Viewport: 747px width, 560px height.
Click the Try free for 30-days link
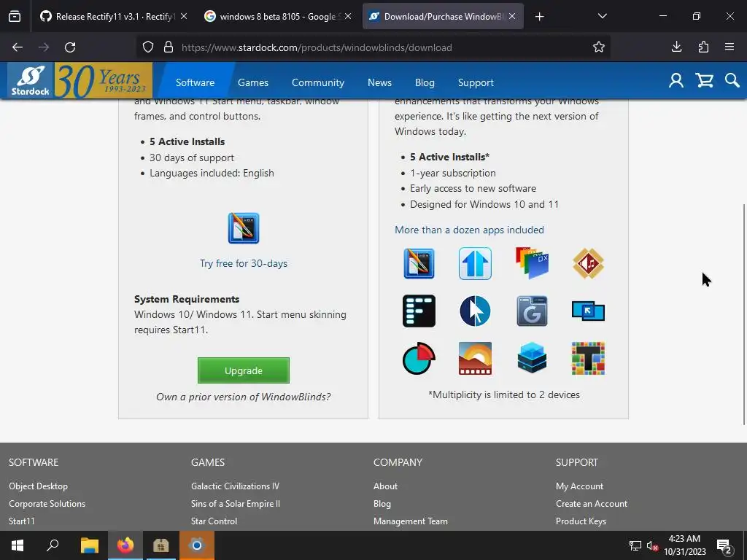pyautogui.click(x=244, y=263)
